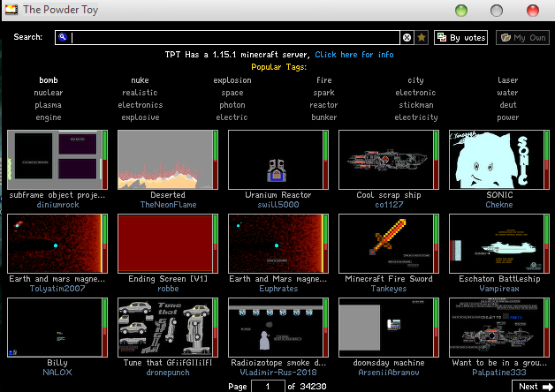
Task: View author Vampireax's saves
Action: tap(499, 289)
